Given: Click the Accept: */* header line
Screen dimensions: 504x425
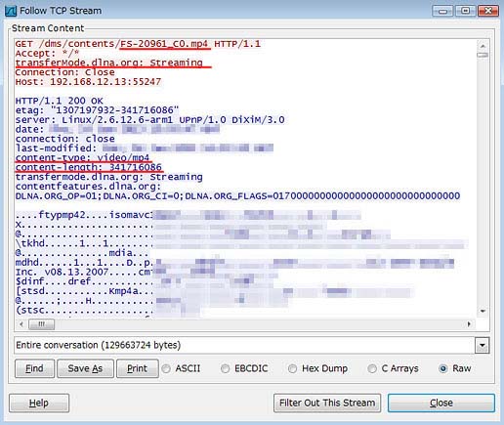Looking at the screenshot, I should point(47,53).
